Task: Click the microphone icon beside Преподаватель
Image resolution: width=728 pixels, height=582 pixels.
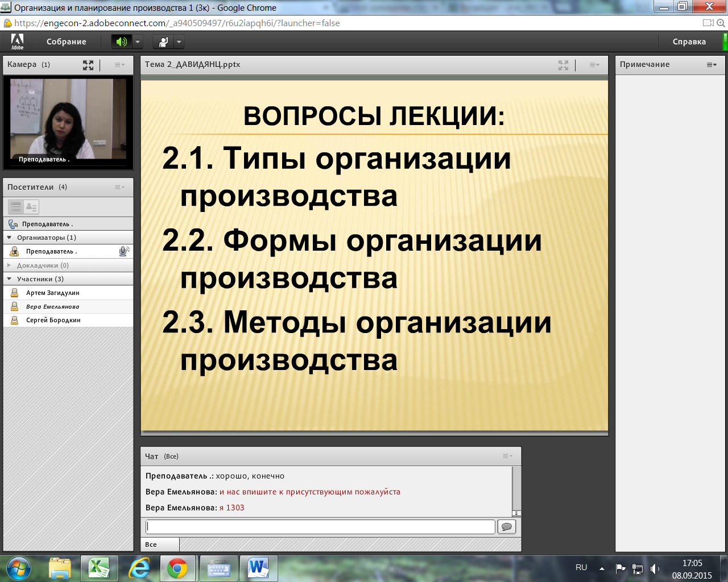Action: [x=123, y=251]
